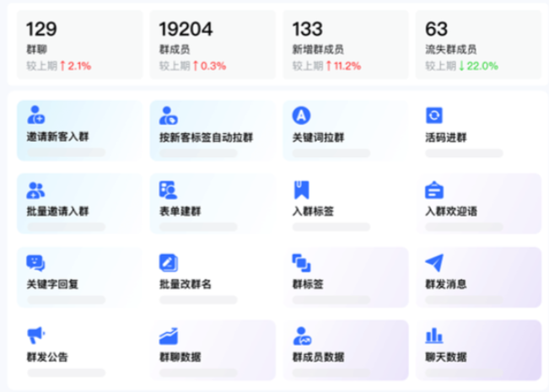Open the 批量邀请入群 icon
549x392 pixels.
[35, 190]
